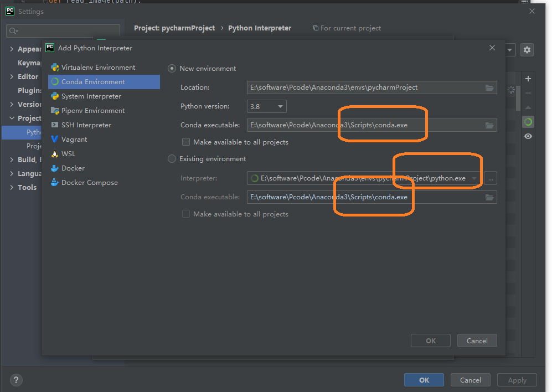Image resolution: width=552 pixels, height=392 pixels.
Task: Click Project: pycharmProject breadcrumb
Action: [174, 28]
